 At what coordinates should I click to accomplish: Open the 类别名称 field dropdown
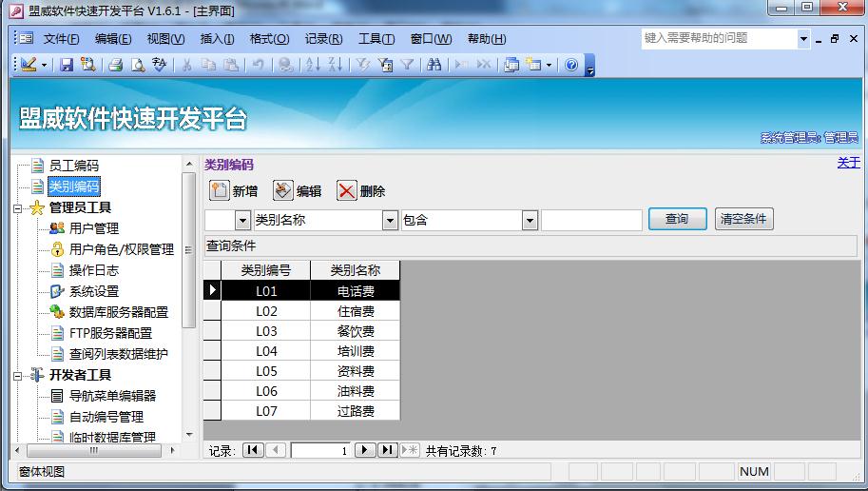coord(390,221)
